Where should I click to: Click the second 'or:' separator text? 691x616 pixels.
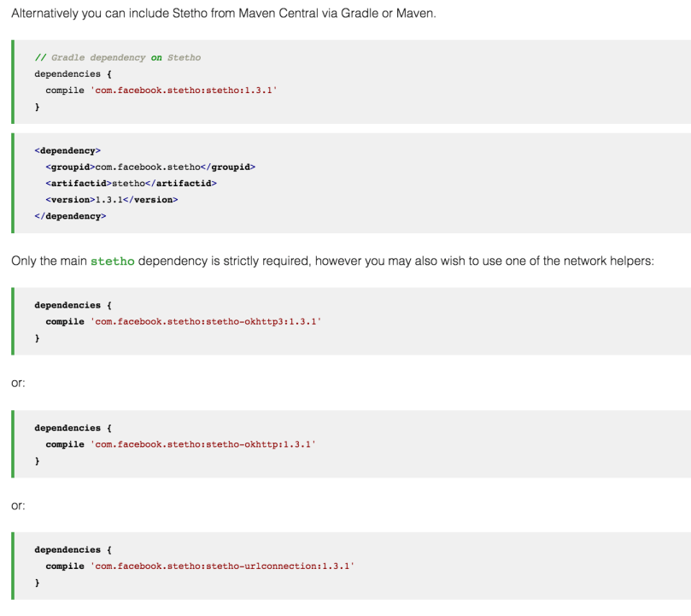tap(18, 506)
